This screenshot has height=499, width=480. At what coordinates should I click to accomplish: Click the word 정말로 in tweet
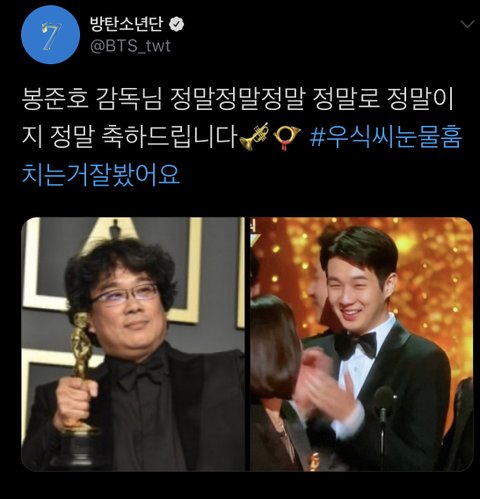pyautogui.click(x=346, y=99)
